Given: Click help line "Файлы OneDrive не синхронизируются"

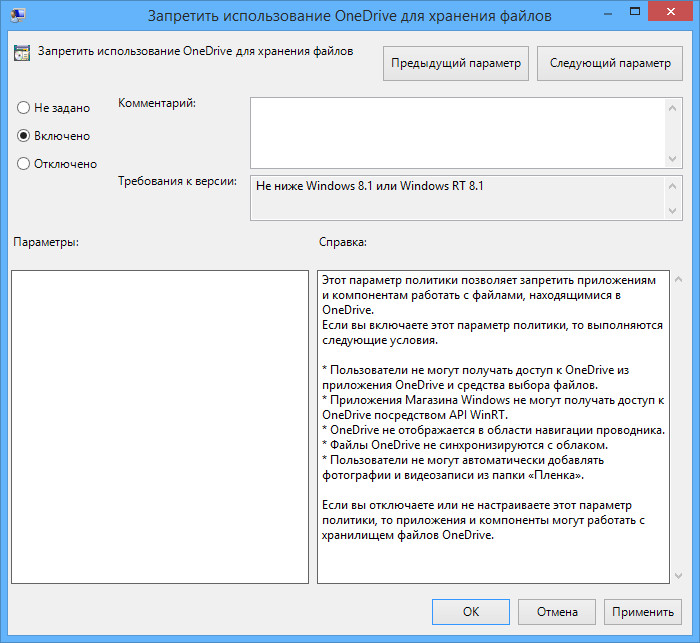Looking at the screenshot, I should [x=465, y=445].
